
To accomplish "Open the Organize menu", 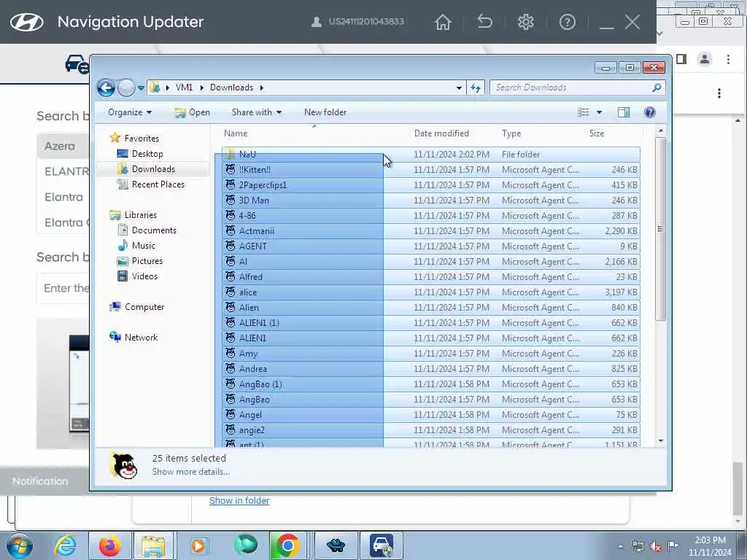I will click(130, 112).
